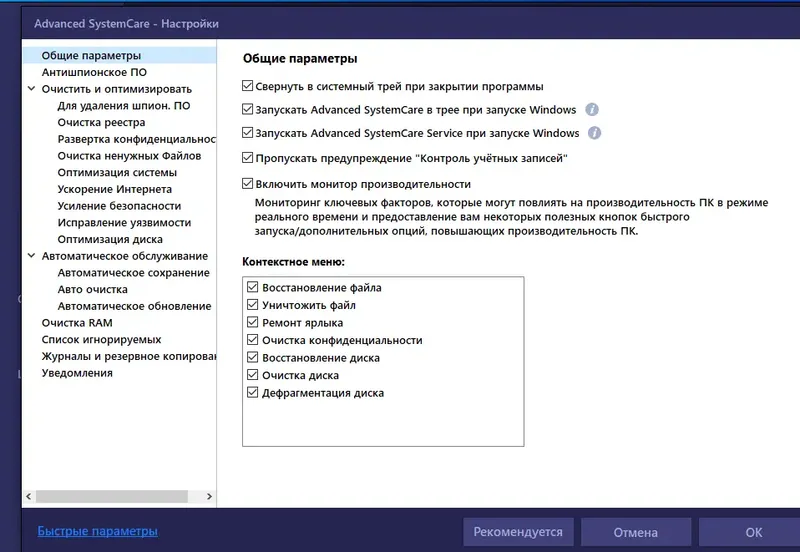Open 'Усиление безопасности' settings
The width and height of the screenshot is (800, 552).
coord(119,206)
